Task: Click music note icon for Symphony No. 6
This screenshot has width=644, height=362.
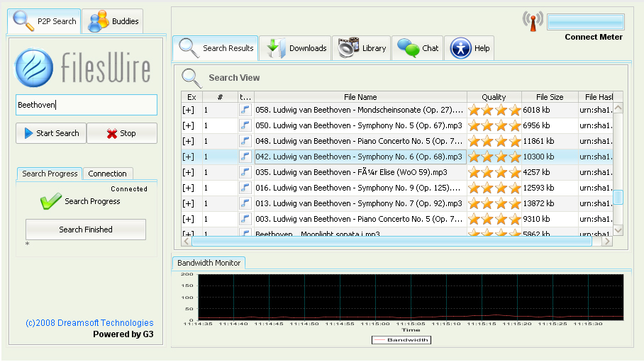Action: pos(245,157)
